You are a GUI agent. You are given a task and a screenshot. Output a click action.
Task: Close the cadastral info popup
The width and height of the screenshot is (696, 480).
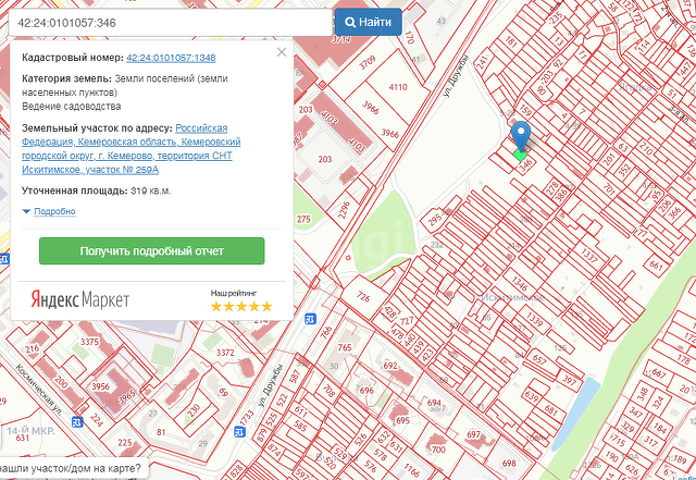click(x=281, y=52)
